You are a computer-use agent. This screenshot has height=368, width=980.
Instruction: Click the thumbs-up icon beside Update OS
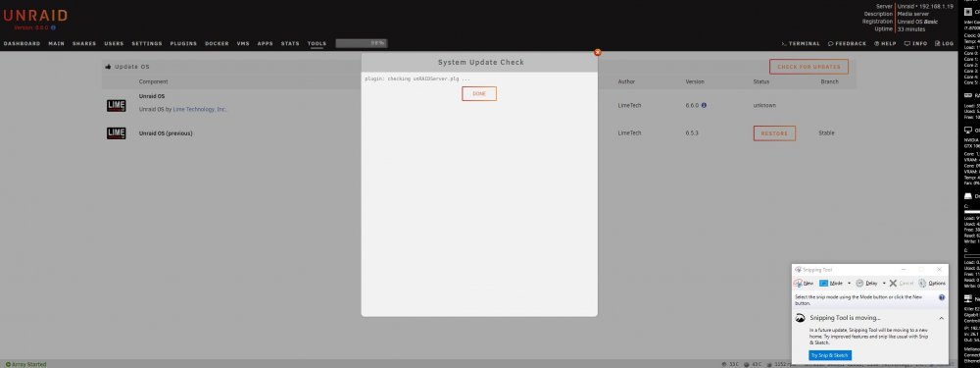point(108,67)
